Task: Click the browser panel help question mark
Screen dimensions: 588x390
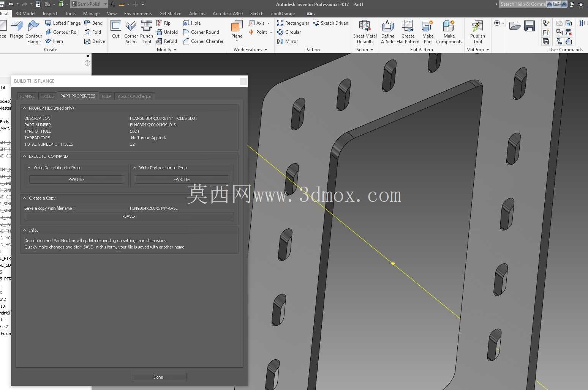Action: [x=87, y=63]
